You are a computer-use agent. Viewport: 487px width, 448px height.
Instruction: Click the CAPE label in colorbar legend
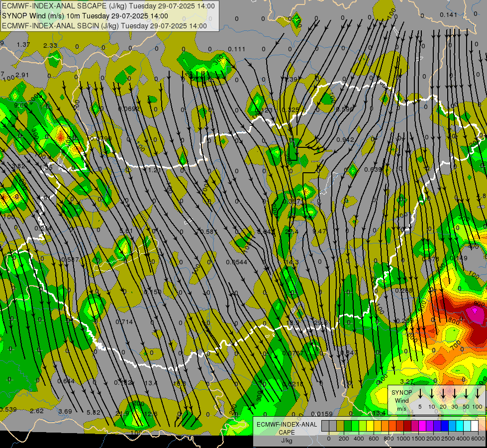coord(287,433)
